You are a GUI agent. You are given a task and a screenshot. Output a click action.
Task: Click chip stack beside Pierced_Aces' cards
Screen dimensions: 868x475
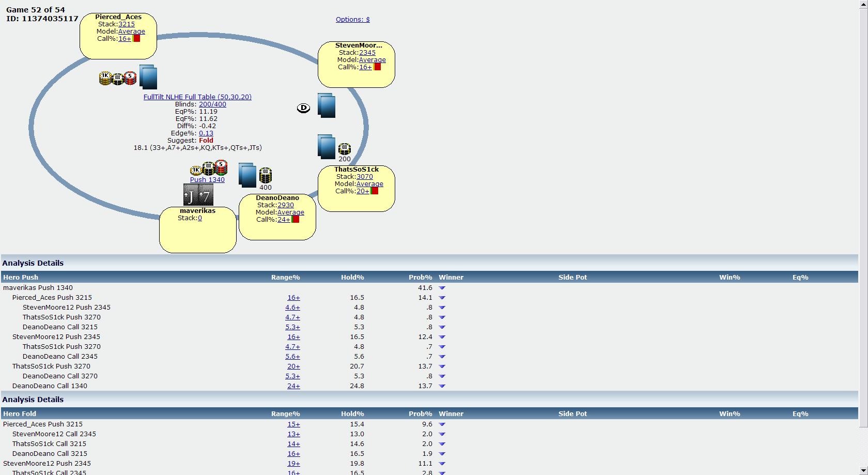pyautogui.click(x=118, y=78)
